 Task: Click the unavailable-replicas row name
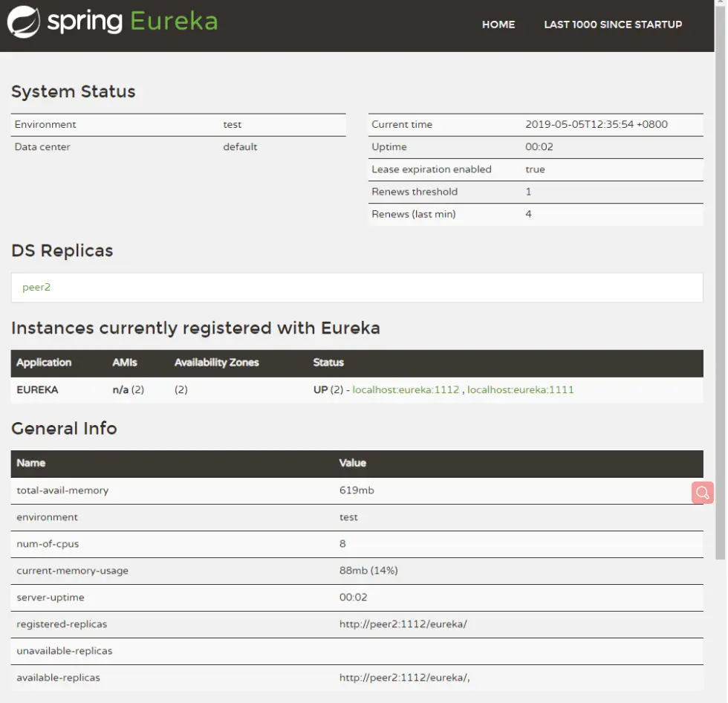65,651
